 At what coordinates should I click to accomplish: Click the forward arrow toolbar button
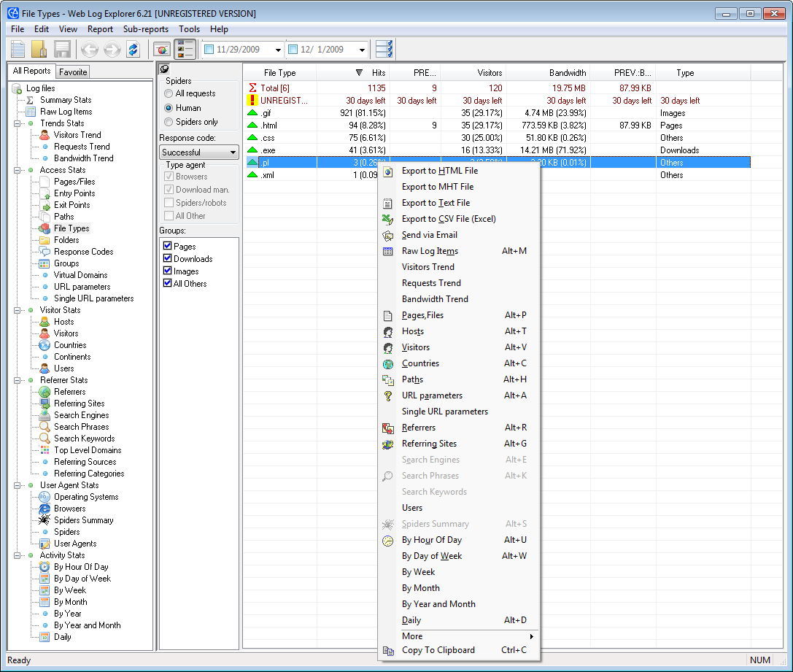click(112, 50)
